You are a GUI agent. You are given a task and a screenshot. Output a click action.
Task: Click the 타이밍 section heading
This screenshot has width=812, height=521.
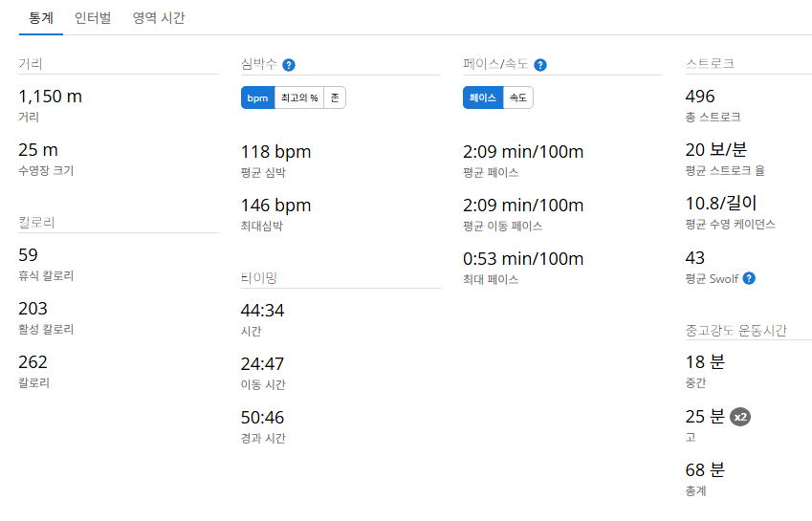point(259,278)
